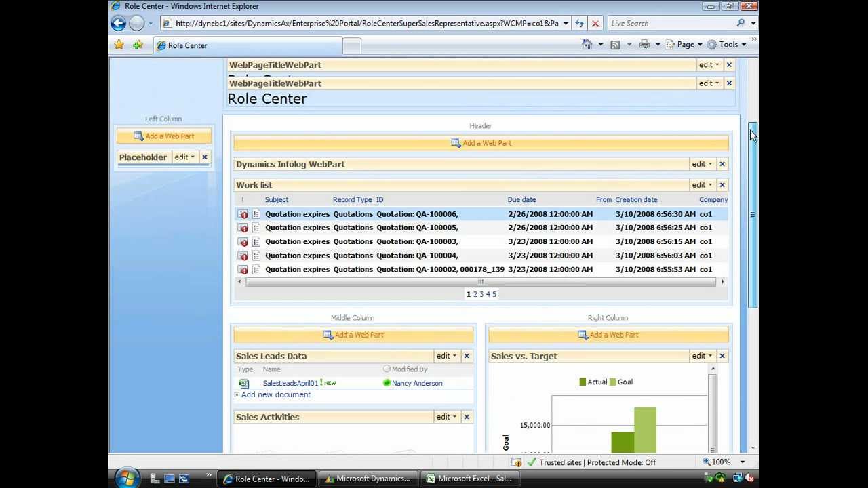The image size is (868, 488).
Task: Click the address bar URL field
Action: coord(367,23)
